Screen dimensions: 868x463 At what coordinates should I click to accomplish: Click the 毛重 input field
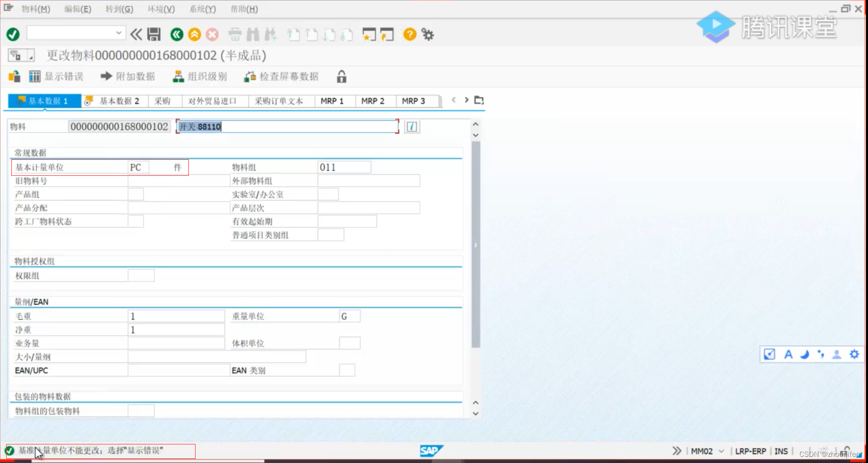[x=176, y=316]
